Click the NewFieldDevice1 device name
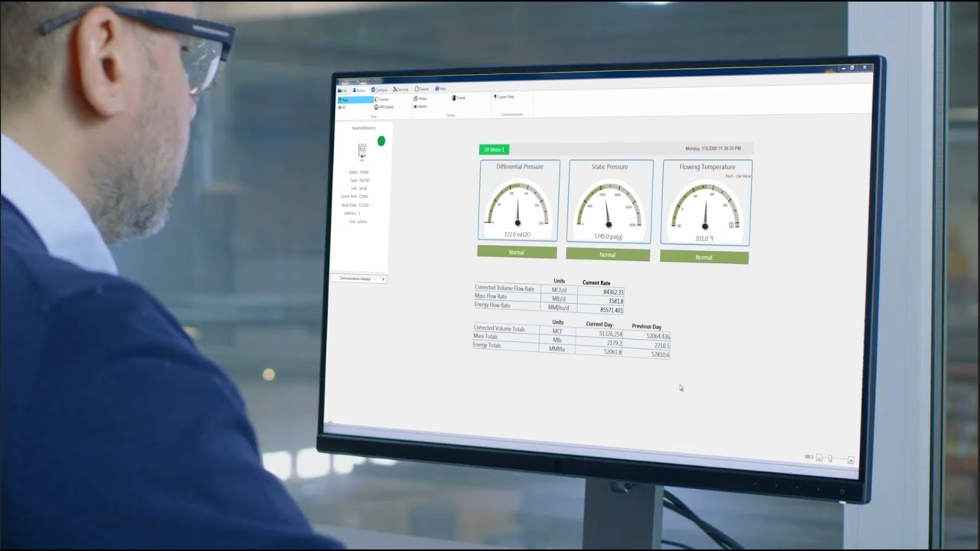This screenshot has height=551, width=980. 364,128
